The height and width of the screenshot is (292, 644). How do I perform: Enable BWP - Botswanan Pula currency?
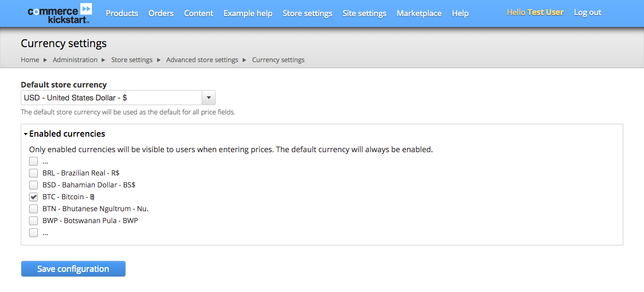tap(33, 221)
